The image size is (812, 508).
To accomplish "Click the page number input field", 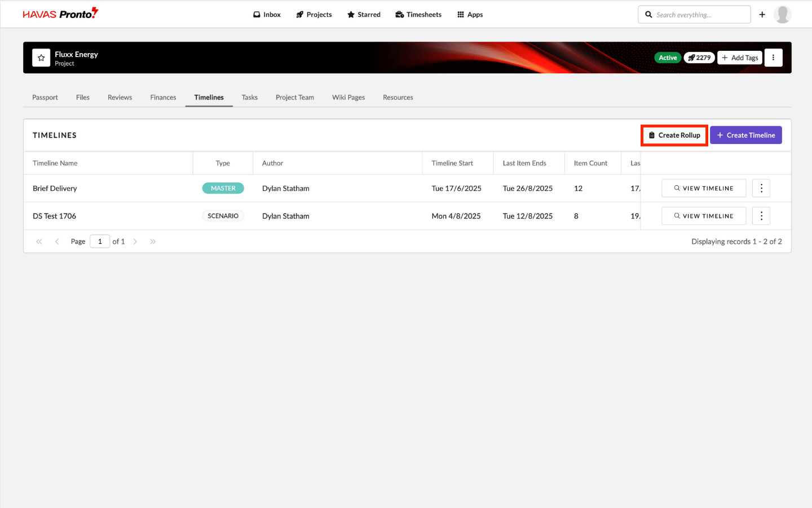I will point(100,242).
